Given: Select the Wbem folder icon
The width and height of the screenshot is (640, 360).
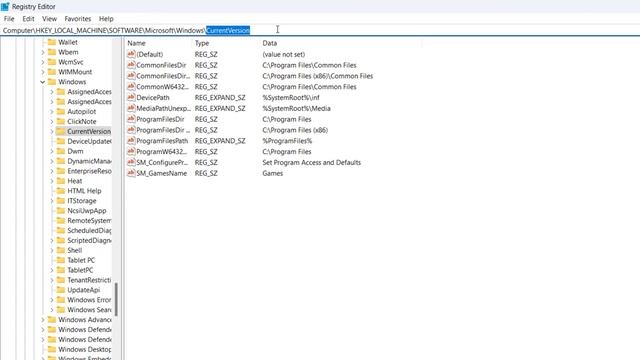Looking at the screenshot, I should (52, 52).
